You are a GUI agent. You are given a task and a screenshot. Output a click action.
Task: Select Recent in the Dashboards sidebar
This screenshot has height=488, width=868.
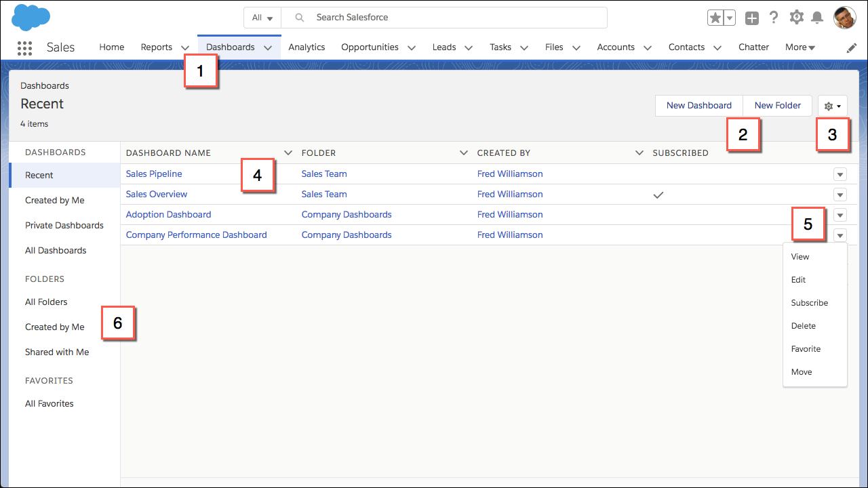(64, 176)
